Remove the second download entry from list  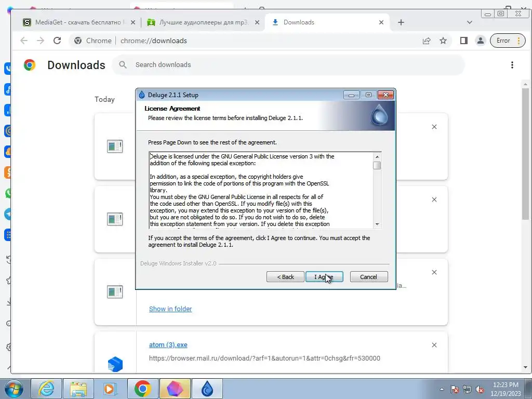point(434,199)
